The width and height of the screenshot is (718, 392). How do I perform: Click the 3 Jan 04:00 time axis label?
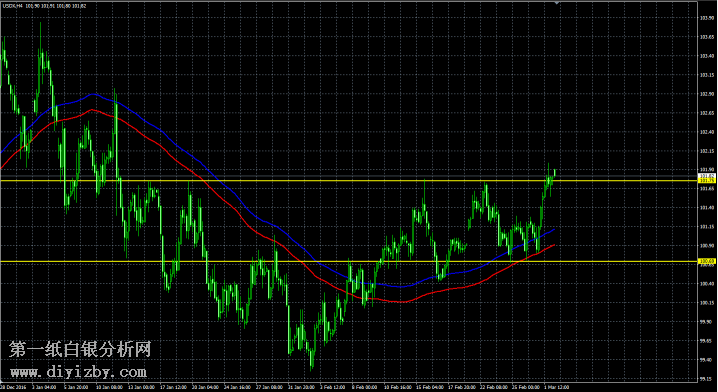pyautogui.click(x=44, y=387)
